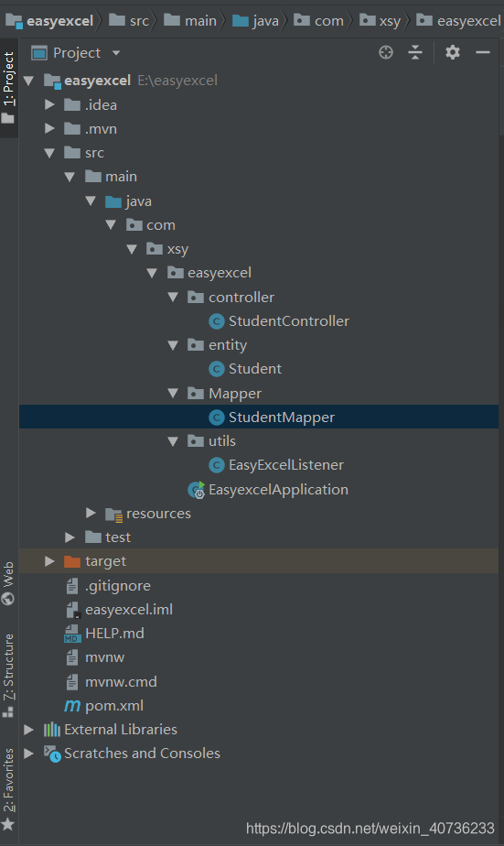504x846 pixels.
Task: Click the locate/scroll-from-source crosshair icon
Action: tap(386, 52)
